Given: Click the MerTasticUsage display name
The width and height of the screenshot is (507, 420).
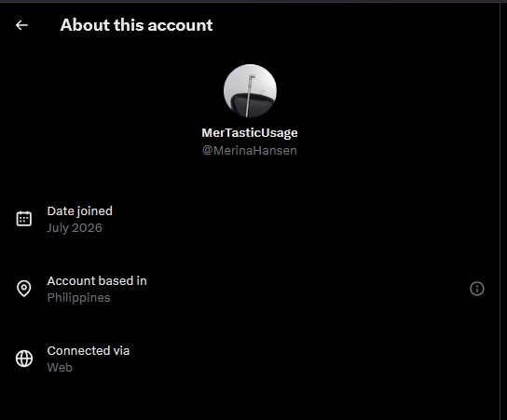Looking at the screenshot, I should tap(250, 133).
